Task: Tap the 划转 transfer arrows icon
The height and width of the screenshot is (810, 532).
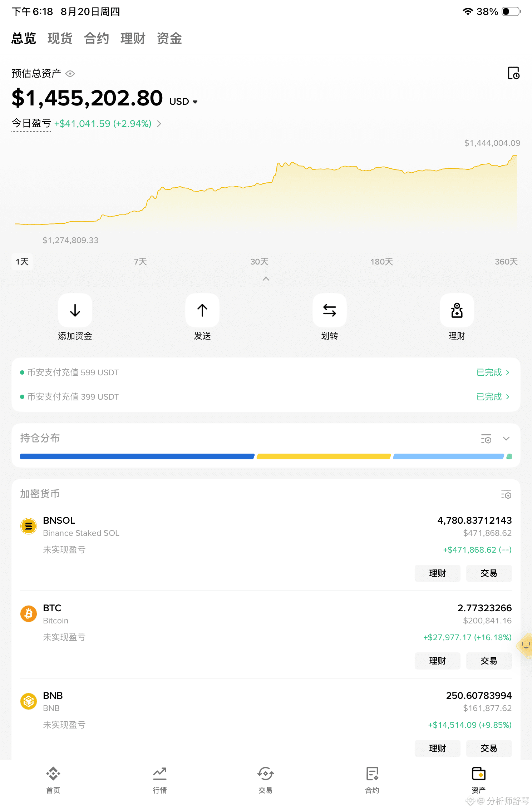Action: [330, 310]
